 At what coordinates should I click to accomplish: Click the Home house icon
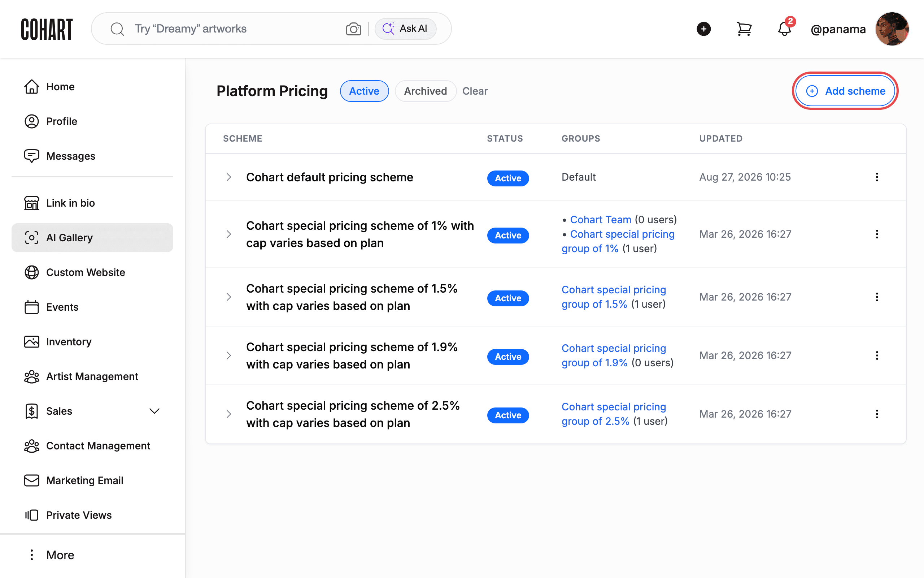coord(32,87)
